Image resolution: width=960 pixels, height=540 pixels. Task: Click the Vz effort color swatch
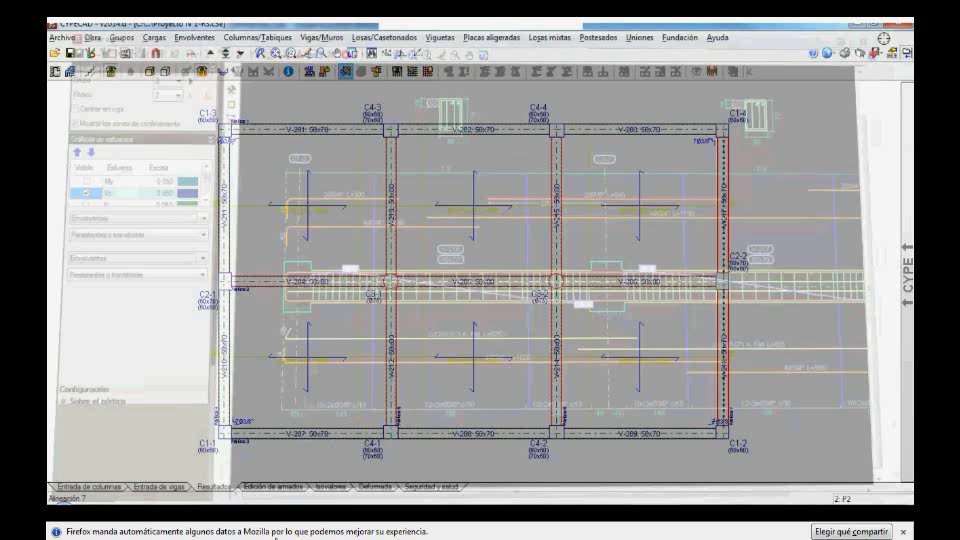[187, 193]
